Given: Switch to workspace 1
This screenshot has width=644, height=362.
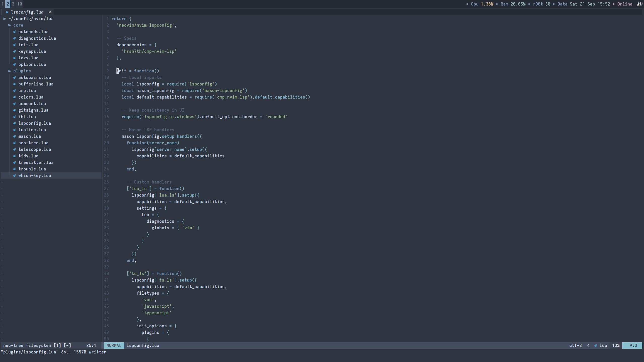Looking at the screenshot, I should (3, 4).
